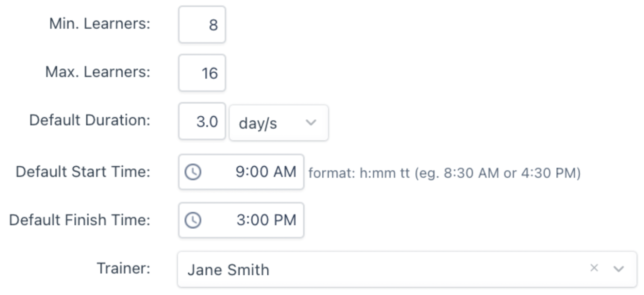Click the 9:00 AM start time field
644x295 pixels.
(241, 172)
